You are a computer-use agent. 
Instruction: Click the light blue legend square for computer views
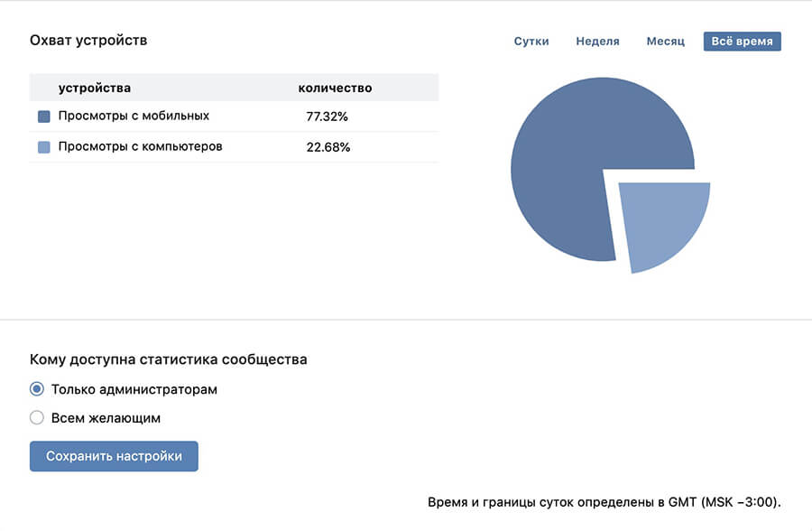click(42, 146)
